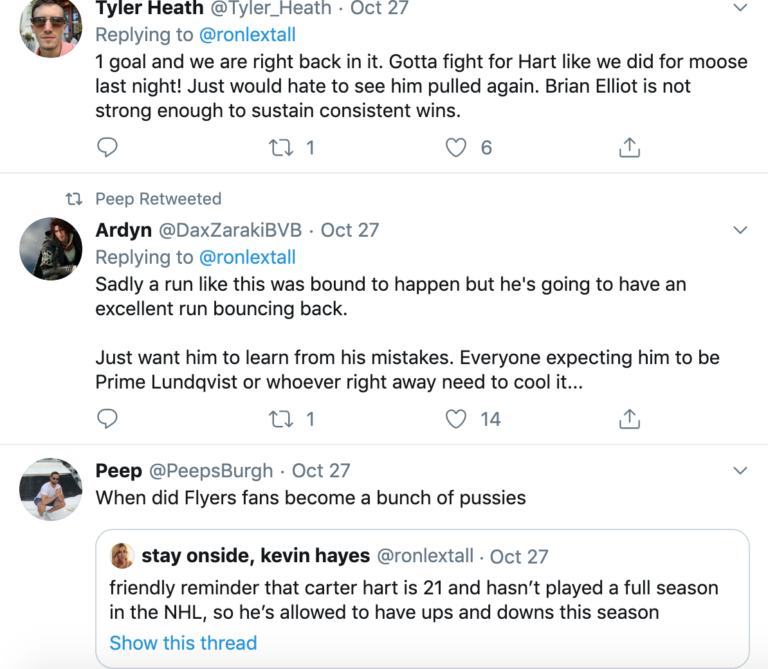
Task: Open more options on Tyler Heath's tweet
Action: pyautogui.click(x=740, y=8)
